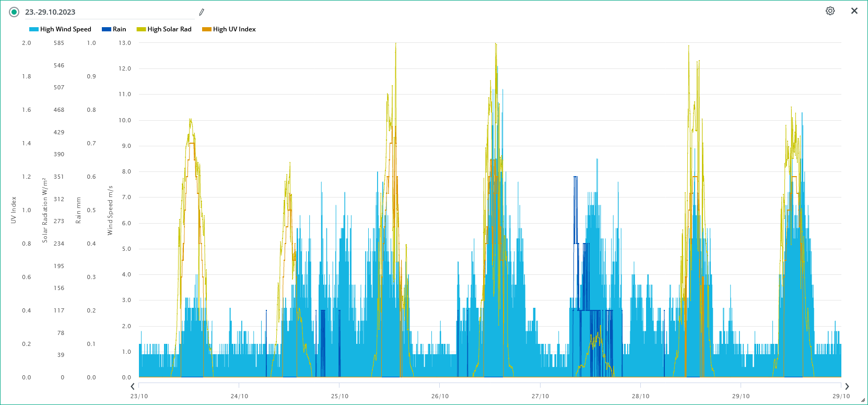Click the yellow High Solar Rad swatch
This screenshot has width=868, height=405.
[x=141, y=29]
